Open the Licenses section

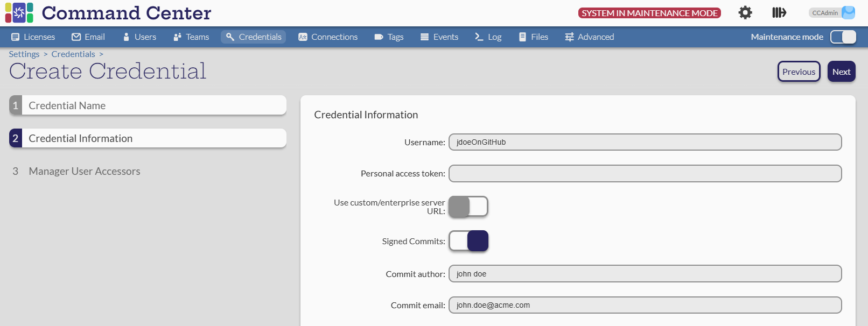[x=33, y=37]
